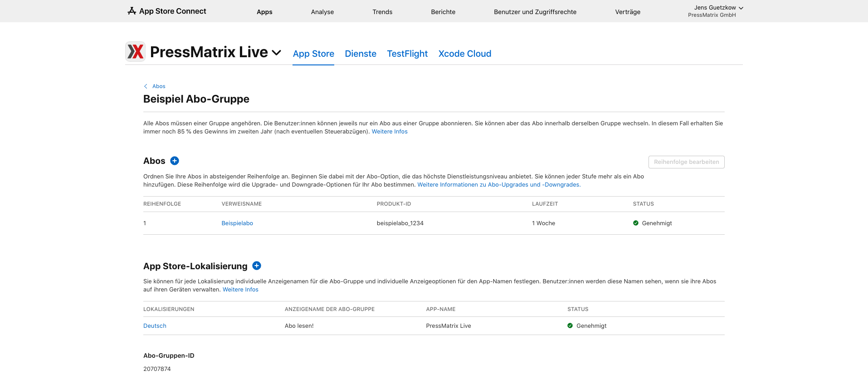Open Weitere Infos link in group description

[390, 132]
